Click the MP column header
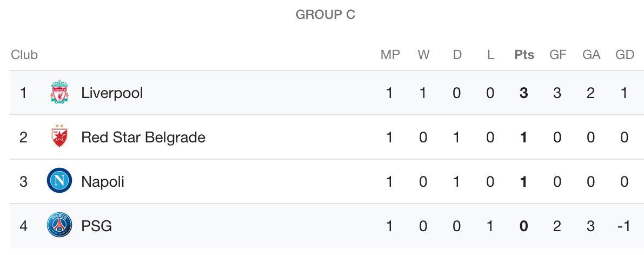The height and width of the screenshot is (255, 644). [390, 55]
